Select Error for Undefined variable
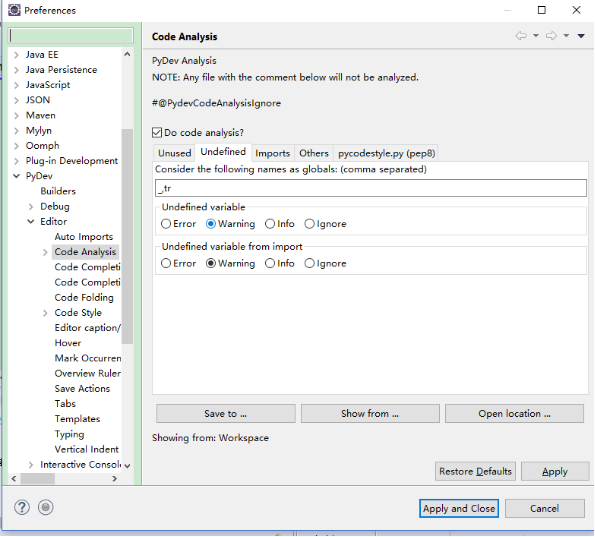Viewport: 595px width, 537px height. click(x=166, y=224)
